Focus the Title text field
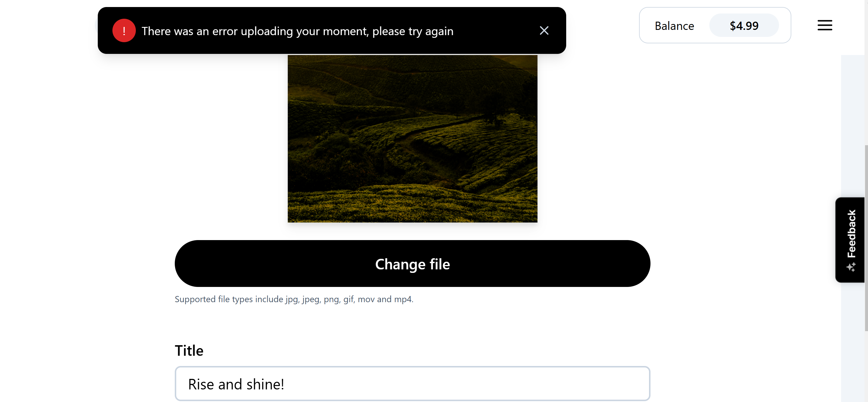Viewport: 868px width, 402px height. click(412, 384)
